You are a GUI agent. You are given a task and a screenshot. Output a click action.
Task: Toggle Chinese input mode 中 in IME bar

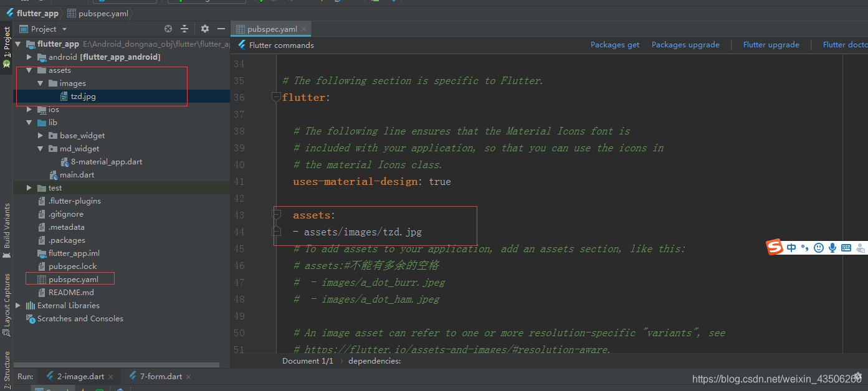(x=791, y=248)
